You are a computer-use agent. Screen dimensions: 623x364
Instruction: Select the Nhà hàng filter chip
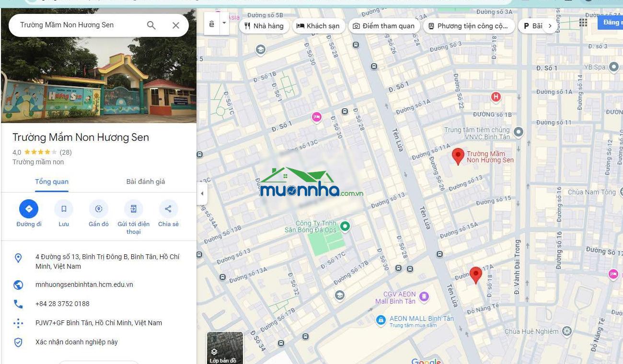click(264, 26)
